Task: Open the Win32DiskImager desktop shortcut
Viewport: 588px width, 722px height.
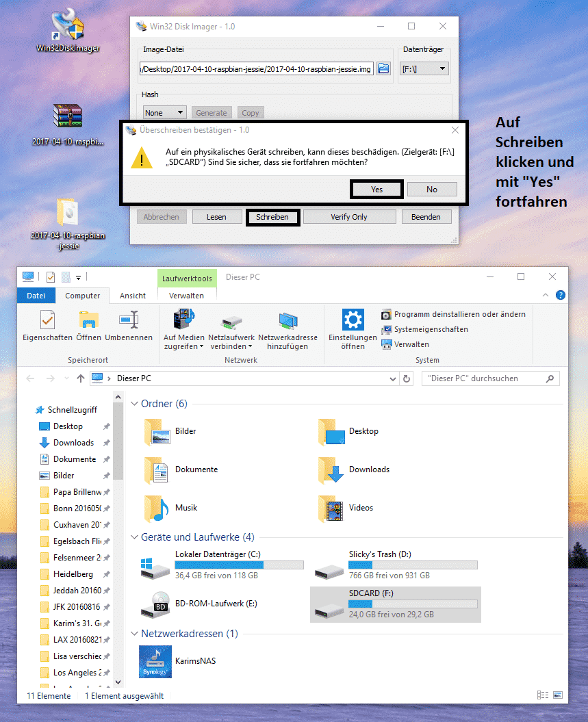Action: (68, 31)
